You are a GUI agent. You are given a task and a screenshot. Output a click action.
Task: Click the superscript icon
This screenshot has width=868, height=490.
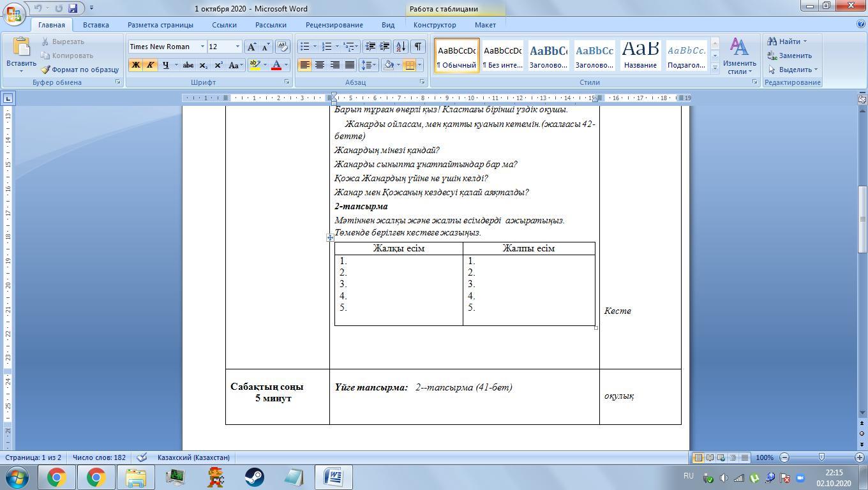click(218, 65)
